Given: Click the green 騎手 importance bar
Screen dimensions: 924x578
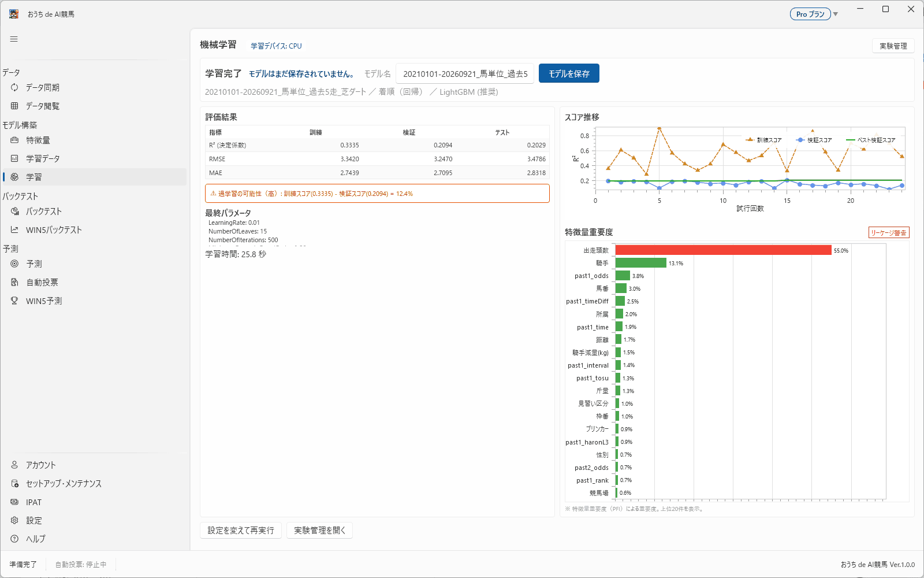Looking at the screenshot, I should (x=640, y=262).
